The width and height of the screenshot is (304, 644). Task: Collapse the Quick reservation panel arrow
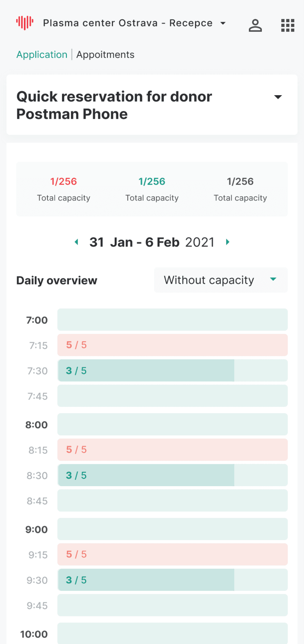click(278, 97)
